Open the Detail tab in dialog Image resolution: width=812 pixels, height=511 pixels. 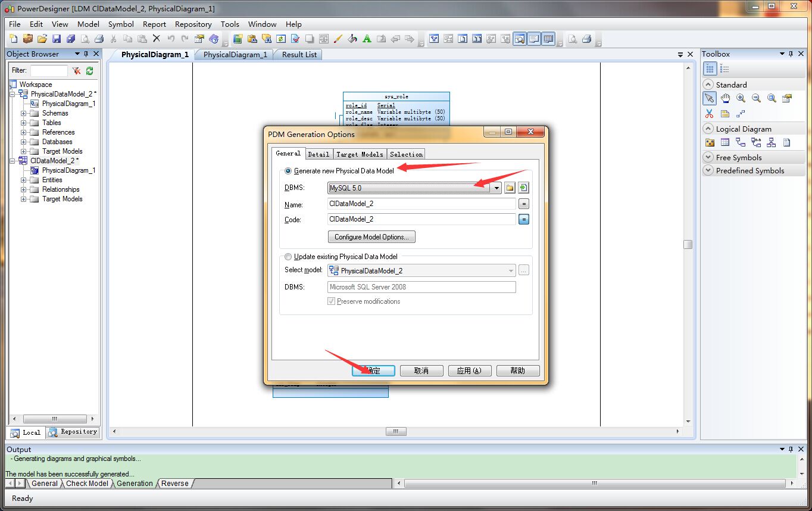coord(318,154)
